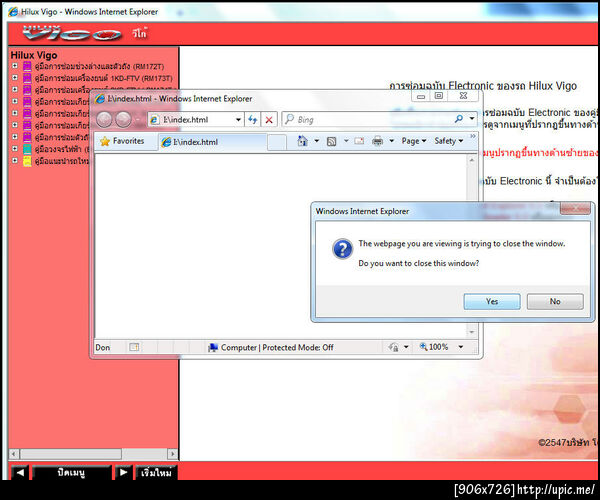600x500 pixels.
Task: Click the I:\index.html address field
Action: (191, 120)
